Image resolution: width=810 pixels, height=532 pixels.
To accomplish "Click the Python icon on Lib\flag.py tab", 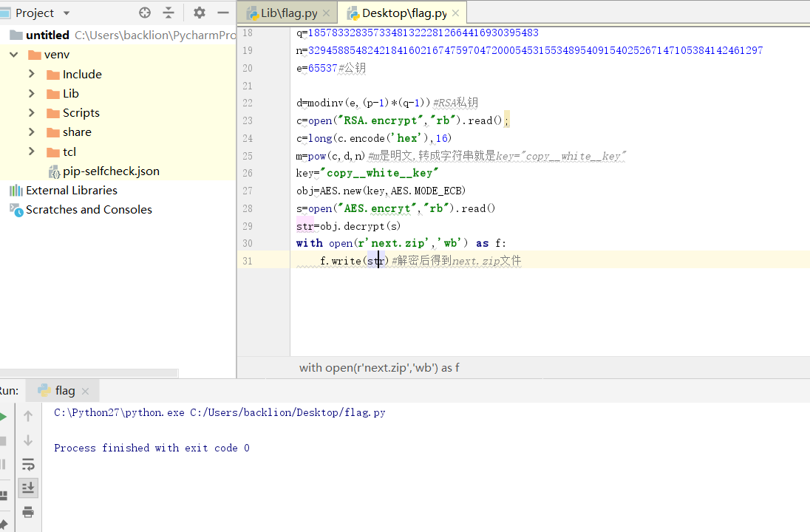I will (x=253, y=13).
